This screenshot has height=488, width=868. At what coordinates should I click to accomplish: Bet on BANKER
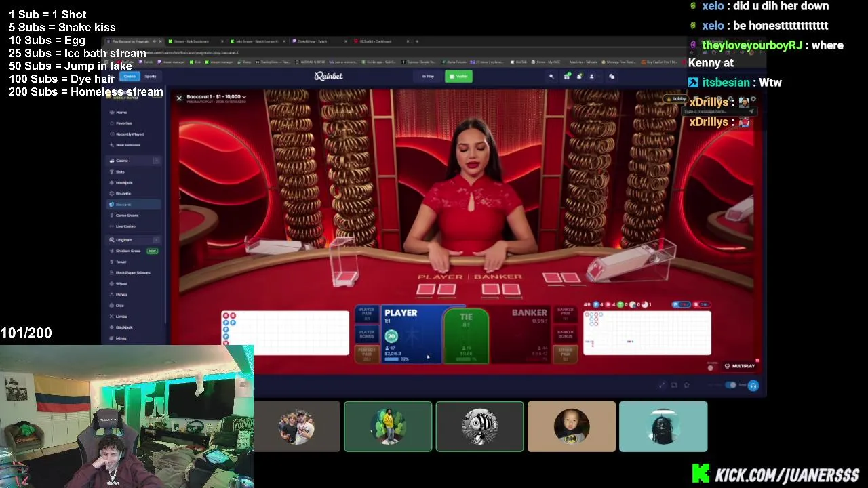tap(521, 335)
